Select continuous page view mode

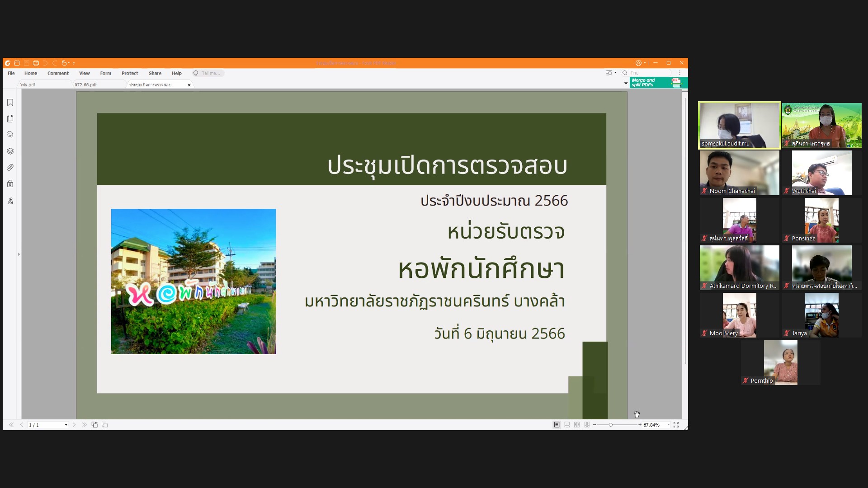(567, 425)
